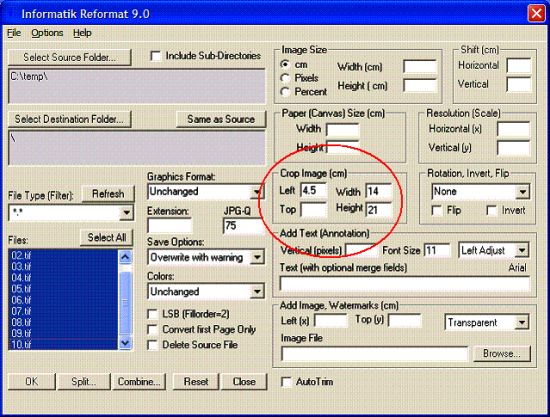Click the Files list scroll up arrow
This screenshot has height=417, width=550.
125,257
